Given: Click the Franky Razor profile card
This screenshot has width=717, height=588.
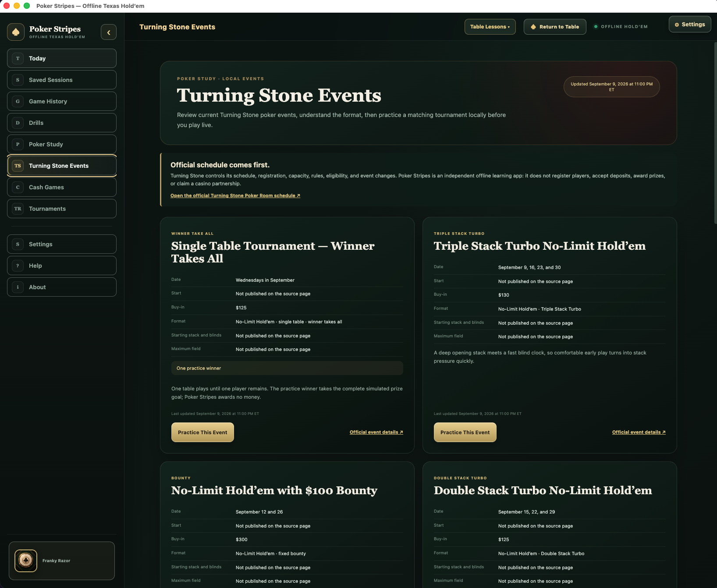Looking at the screenshot, I should (x=62, y=561).
